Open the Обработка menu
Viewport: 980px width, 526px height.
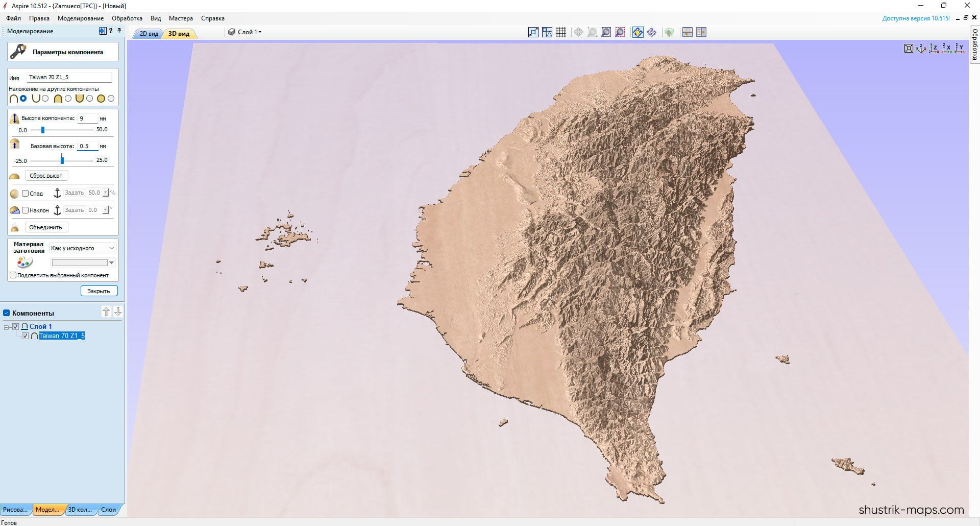click(x=127, y=18)
